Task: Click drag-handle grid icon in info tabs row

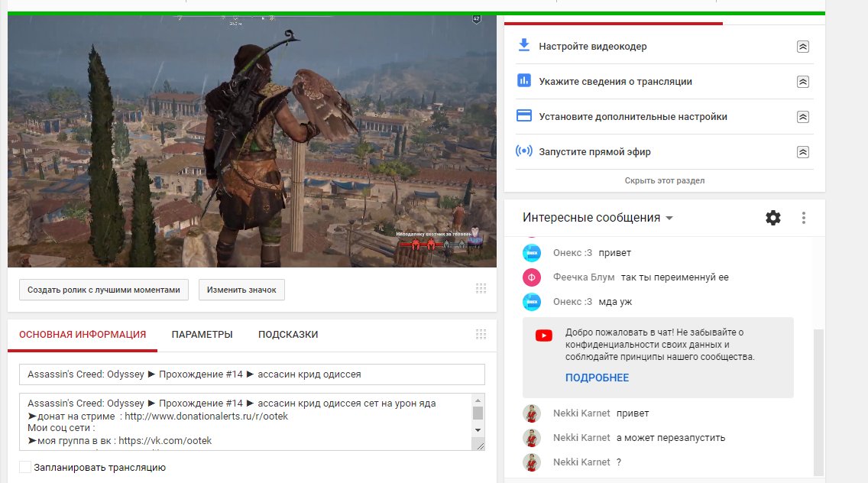Action: pos(481,334)
